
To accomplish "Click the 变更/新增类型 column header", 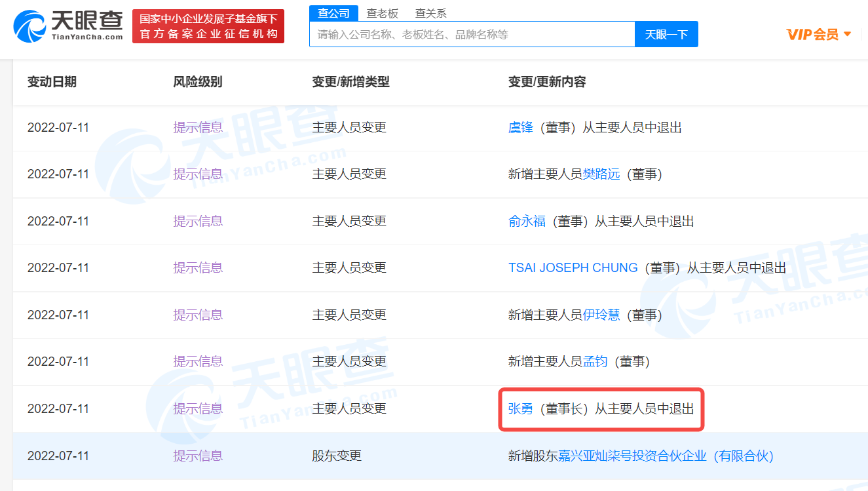I will 350,82.
